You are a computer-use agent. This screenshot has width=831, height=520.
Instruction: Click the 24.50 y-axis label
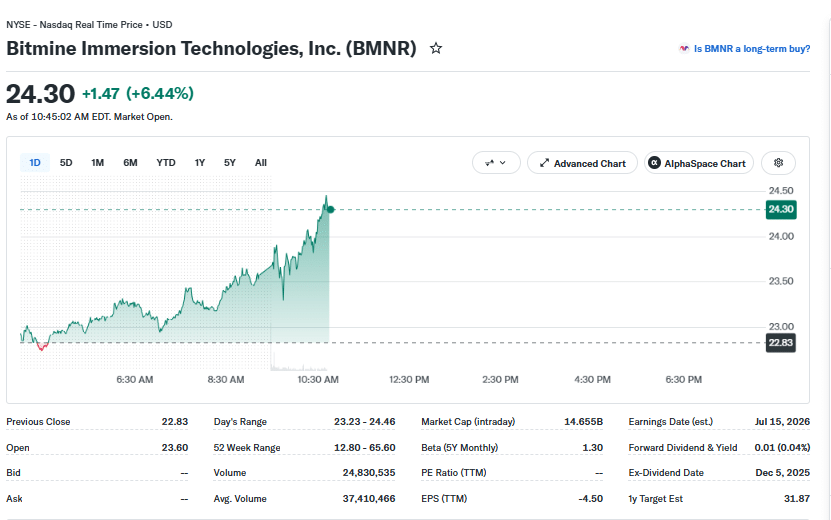tap(781, 191)
